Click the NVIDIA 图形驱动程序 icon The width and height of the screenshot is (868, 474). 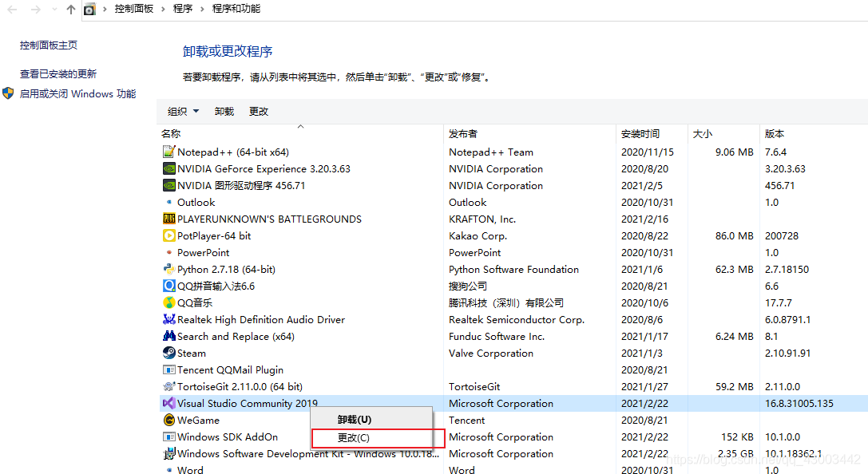point(168,185)
